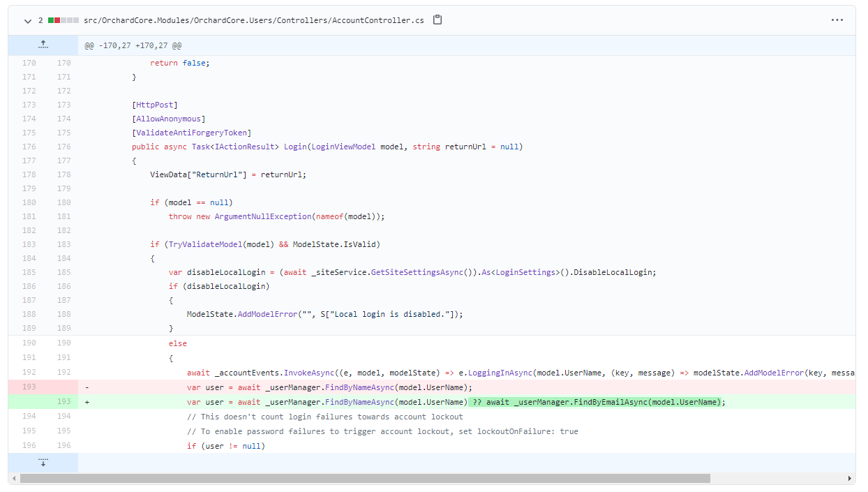The image size is (868, 492).
Task: Collapse the AccountController.cs file diff
Action: pyautogui.click(x=27, y=21)
